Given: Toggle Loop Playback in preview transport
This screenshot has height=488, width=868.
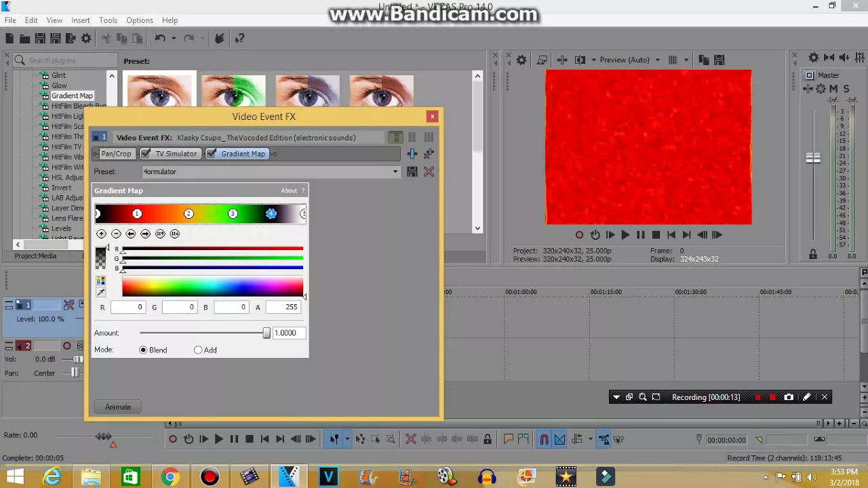Looking at the screenshot, I should (595, 235).
